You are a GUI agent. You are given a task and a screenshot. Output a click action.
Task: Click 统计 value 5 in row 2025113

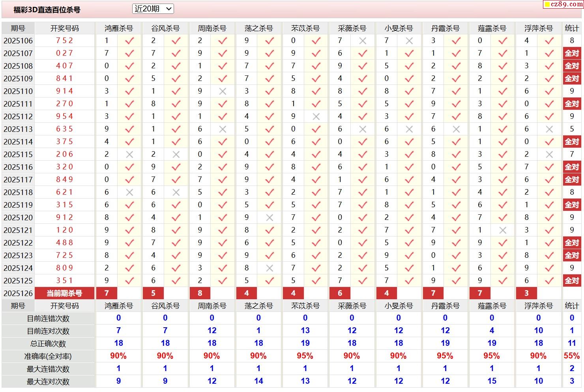pyautogui.click(x=572, y=129)
